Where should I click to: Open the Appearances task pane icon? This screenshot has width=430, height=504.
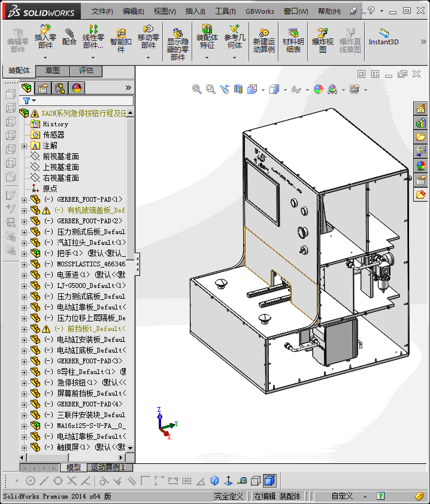click(x=420, y=166)
